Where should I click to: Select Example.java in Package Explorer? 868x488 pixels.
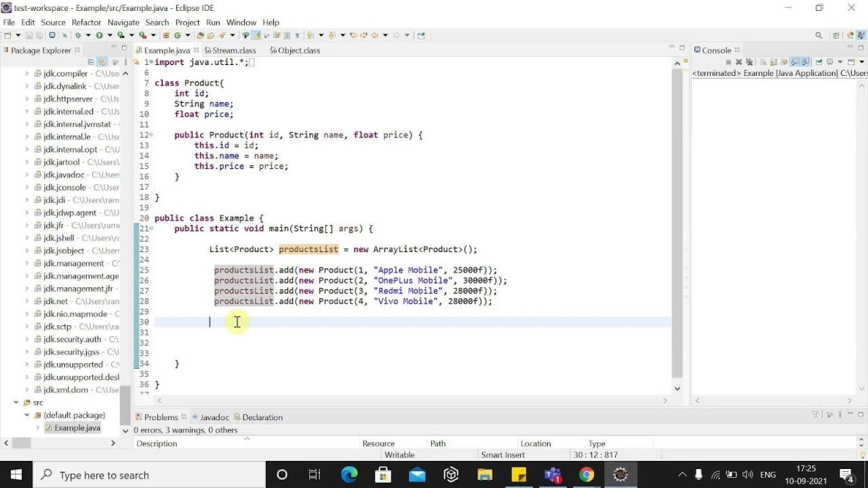[x=77, y=428]
